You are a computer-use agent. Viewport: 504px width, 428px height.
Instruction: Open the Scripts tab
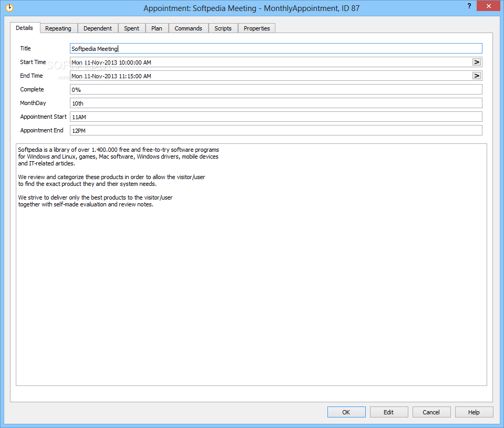(223, 28)
